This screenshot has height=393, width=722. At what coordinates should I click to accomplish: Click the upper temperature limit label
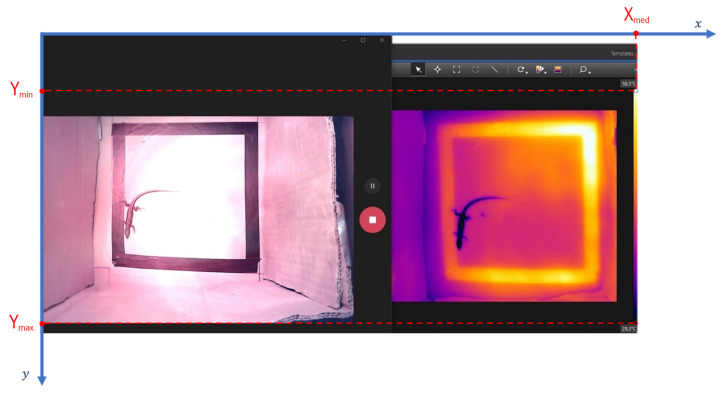(628, 84)
